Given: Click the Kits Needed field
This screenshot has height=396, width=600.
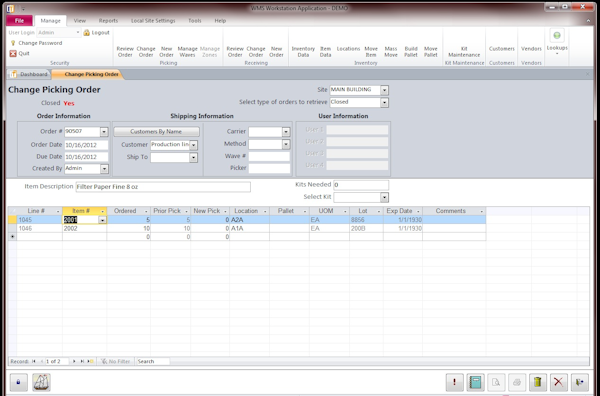Looking at the screenshot, I should point(361,185).
